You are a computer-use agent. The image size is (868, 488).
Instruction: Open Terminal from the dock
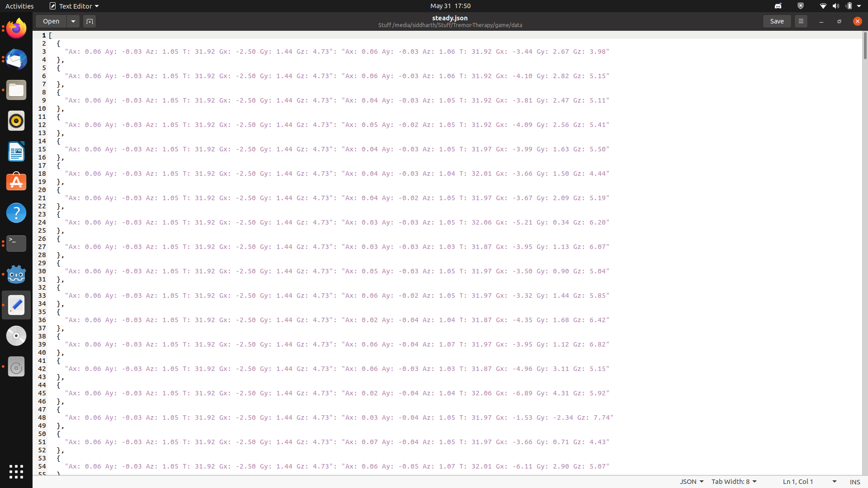(x=16, y=244)
